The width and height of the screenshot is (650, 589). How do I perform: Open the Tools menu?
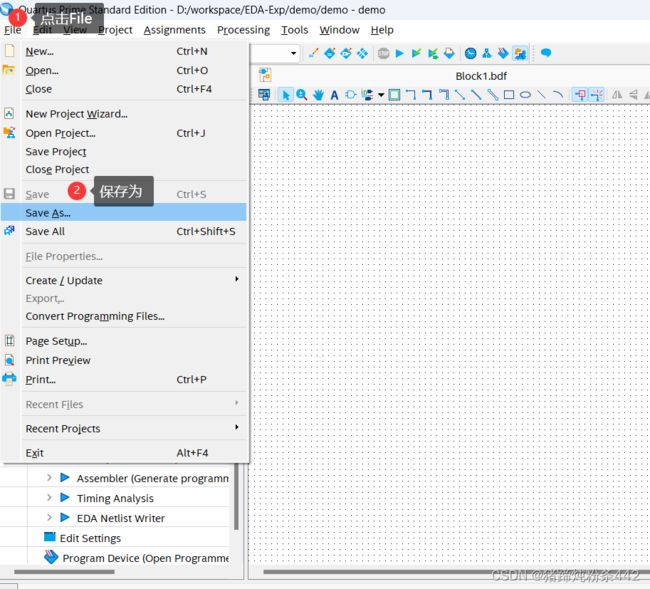[294, 30]
